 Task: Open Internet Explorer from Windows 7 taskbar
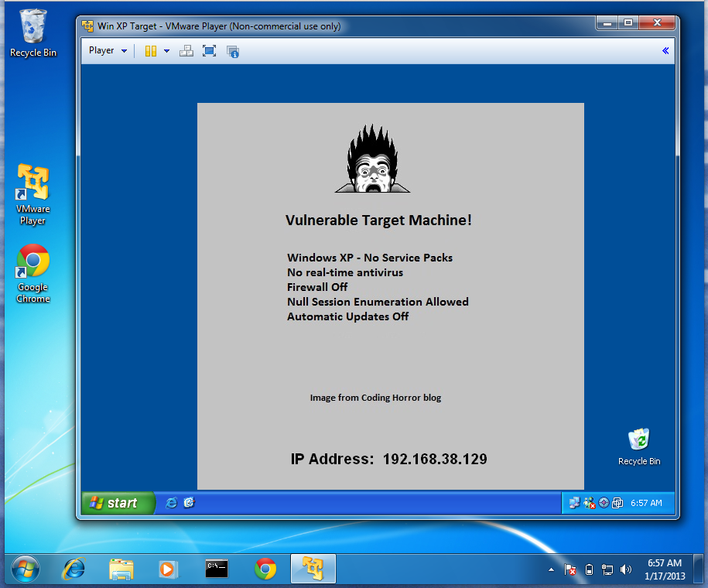click(x=74, y=569)
